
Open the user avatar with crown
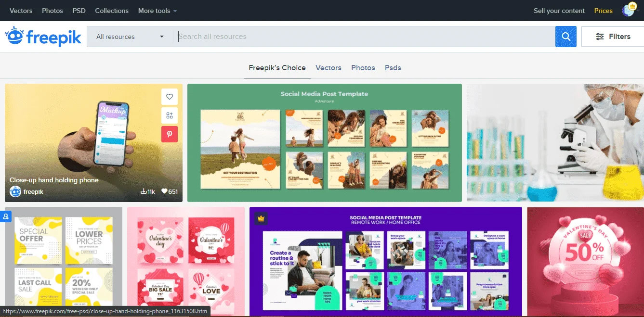(x=629, y=10)
